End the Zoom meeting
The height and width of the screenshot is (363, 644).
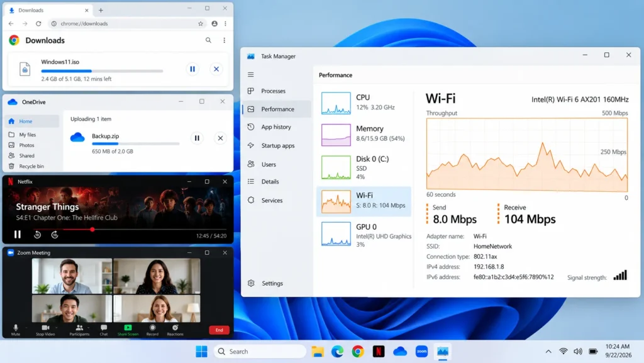(219, 330)
